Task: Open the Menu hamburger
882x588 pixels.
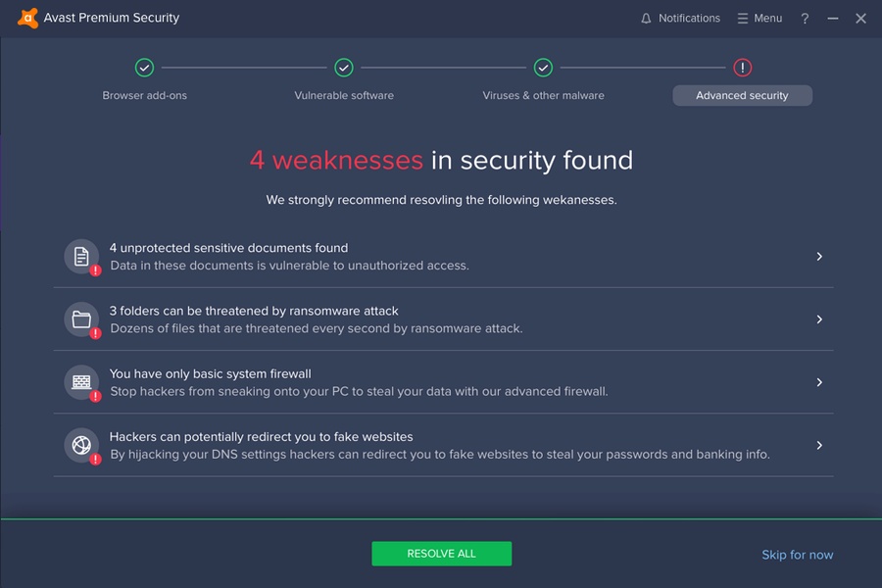Action: point(759,19)
